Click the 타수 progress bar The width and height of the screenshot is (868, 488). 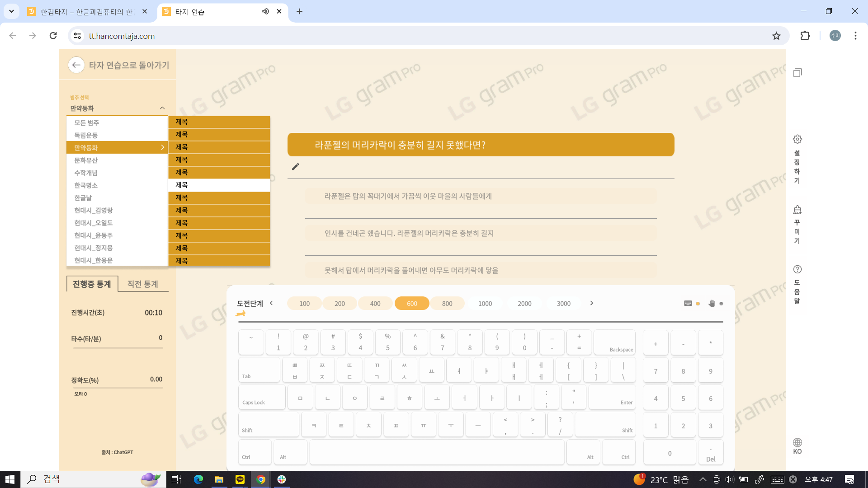(118, 348)
